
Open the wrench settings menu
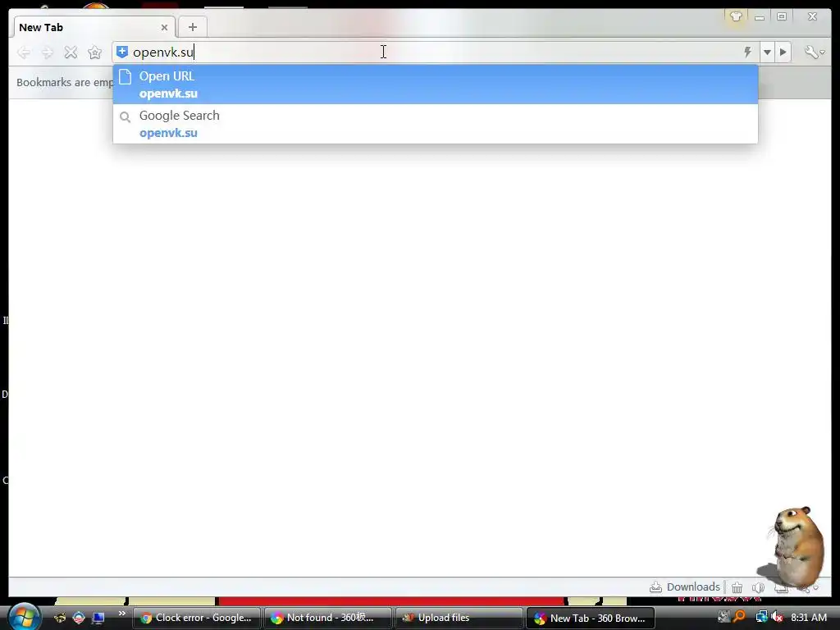click(815, 52)
